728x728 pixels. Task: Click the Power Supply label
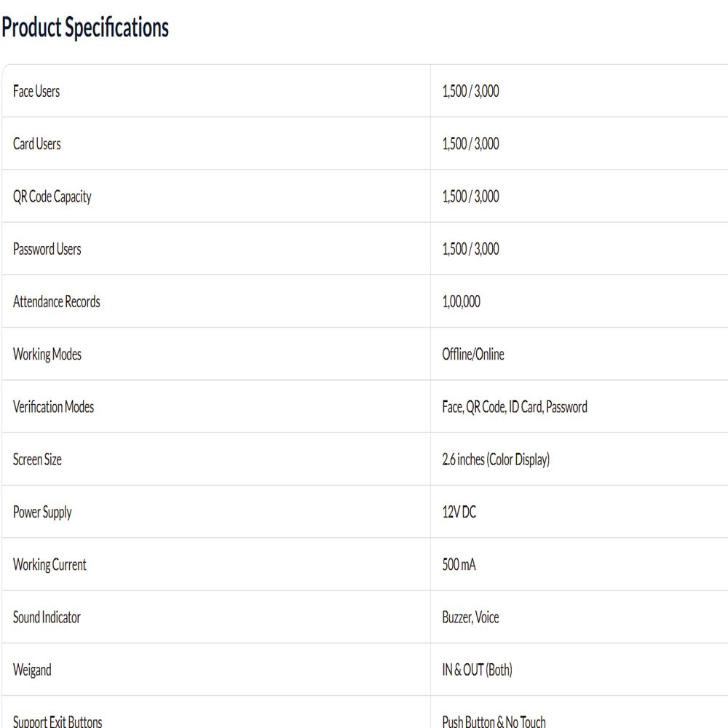42,513
